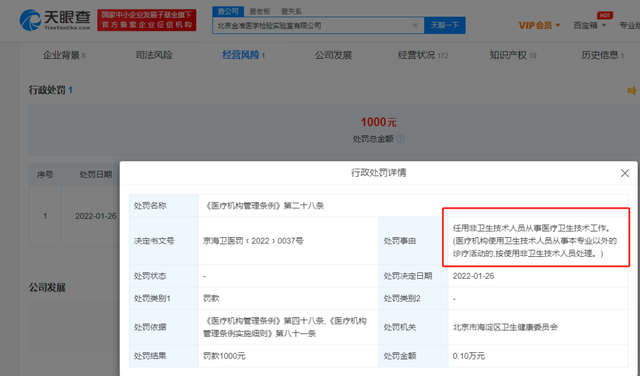Click the 公司发展 section heading on the left
Viewport: 640px width, 376px height.
pyautogui.click(x=47, y=287)
